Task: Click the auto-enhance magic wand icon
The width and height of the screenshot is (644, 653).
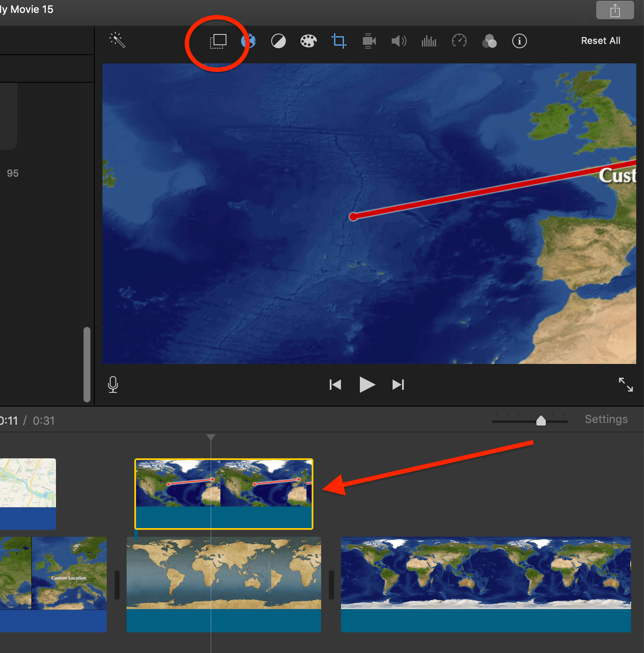Action: coord(117,40)
